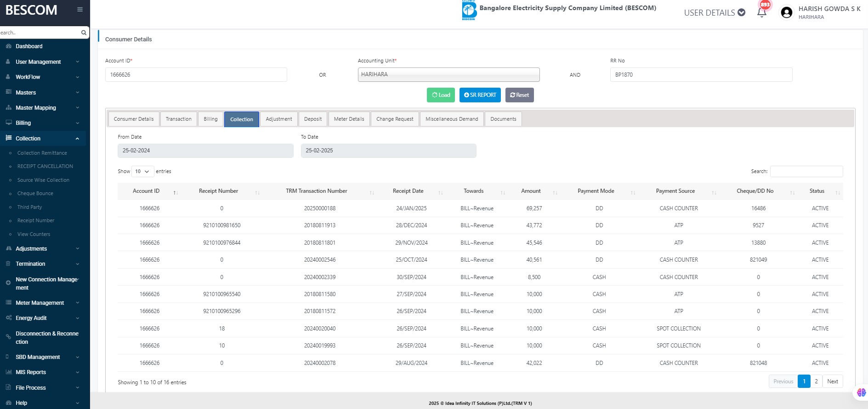Click receipt number 9210100981650 cell

pos(221,225)
